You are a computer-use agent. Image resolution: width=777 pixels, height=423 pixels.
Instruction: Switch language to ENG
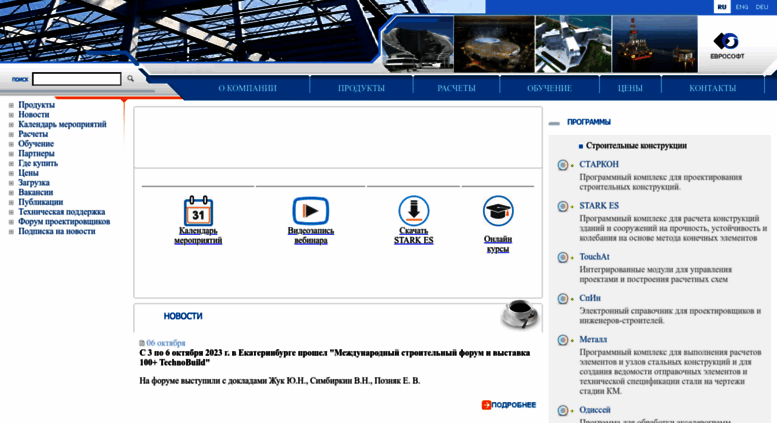(x=742, y=7)
